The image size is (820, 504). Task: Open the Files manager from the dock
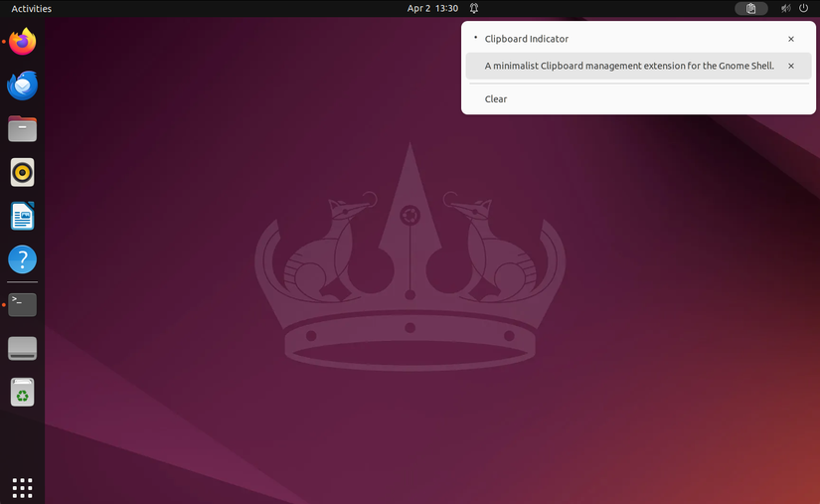(x=23, y=128)
